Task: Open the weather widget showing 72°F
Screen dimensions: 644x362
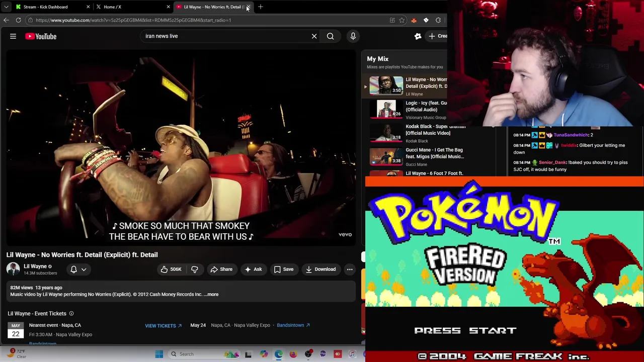Action: click(x=16, y=353)
